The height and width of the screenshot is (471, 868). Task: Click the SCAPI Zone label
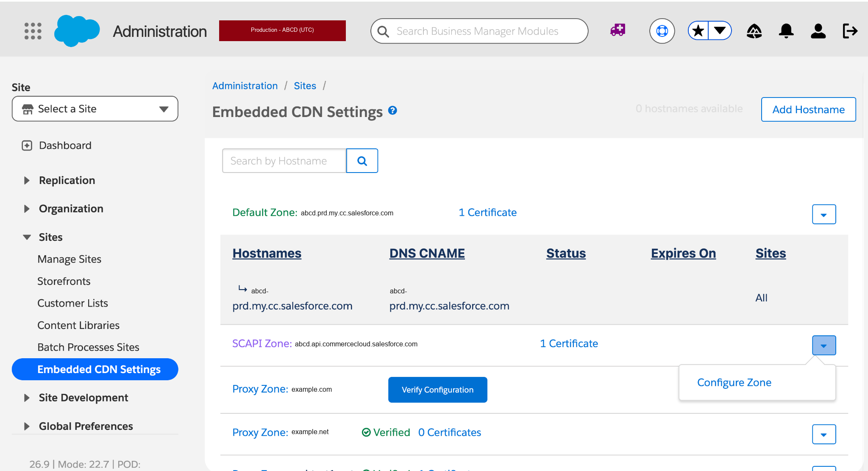262,343
